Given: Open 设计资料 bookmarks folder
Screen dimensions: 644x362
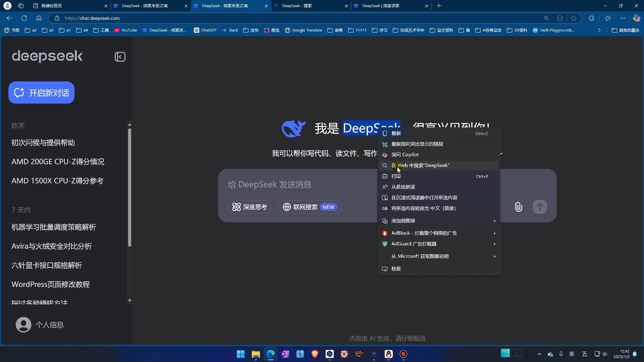Looking at the screenshot, I should click(x=441, y=30).
